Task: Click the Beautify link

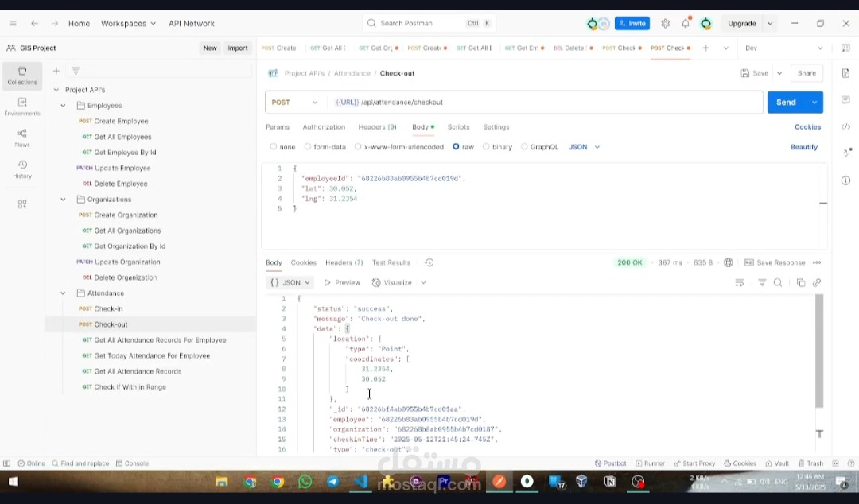Action: [x=803, y=147]
